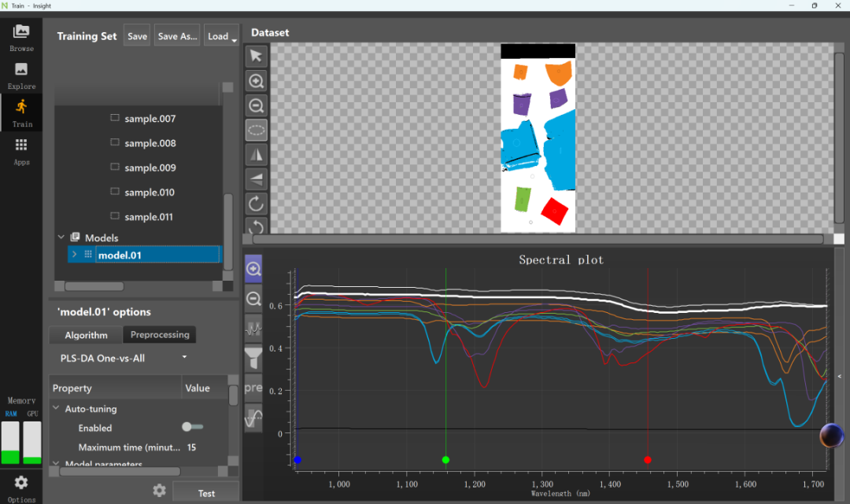
Task: Zoom in on the Dataset image
Action: 257,81
